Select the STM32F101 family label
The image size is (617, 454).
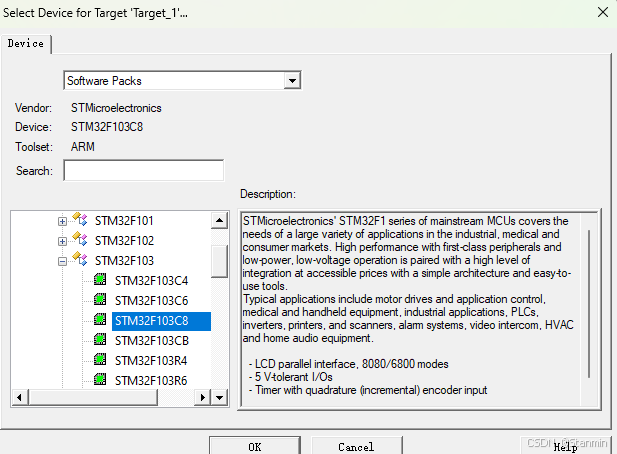tap(124, 221)
